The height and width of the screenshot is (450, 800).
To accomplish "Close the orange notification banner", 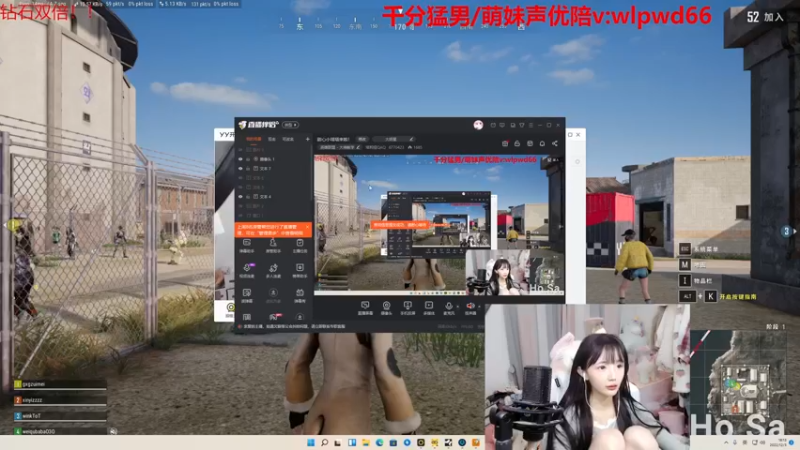I will click(307, 227).
